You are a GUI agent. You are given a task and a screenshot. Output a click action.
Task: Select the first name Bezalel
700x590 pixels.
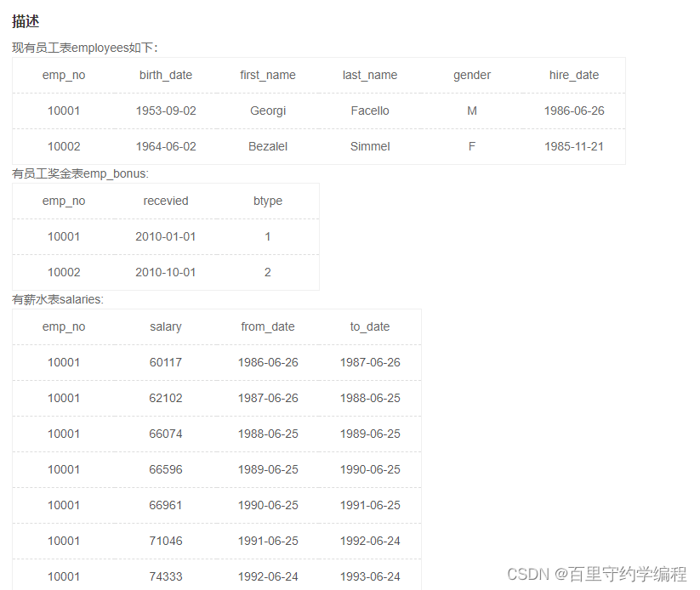268,146
